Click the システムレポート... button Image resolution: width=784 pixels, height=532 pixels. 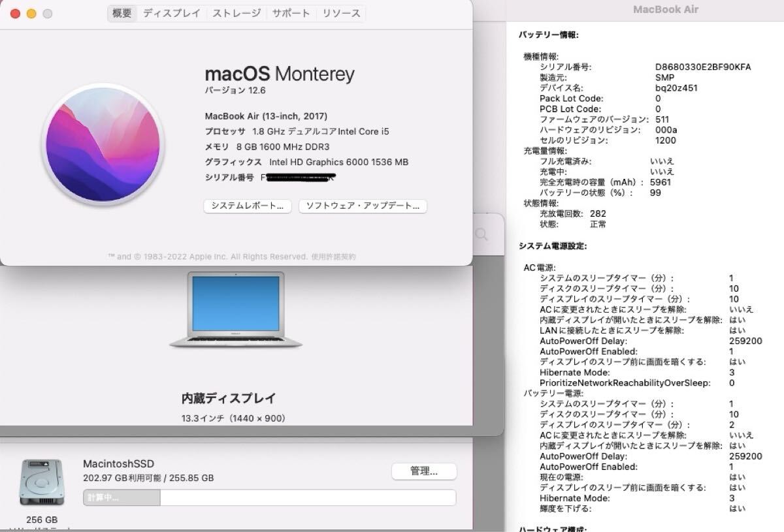247,206
